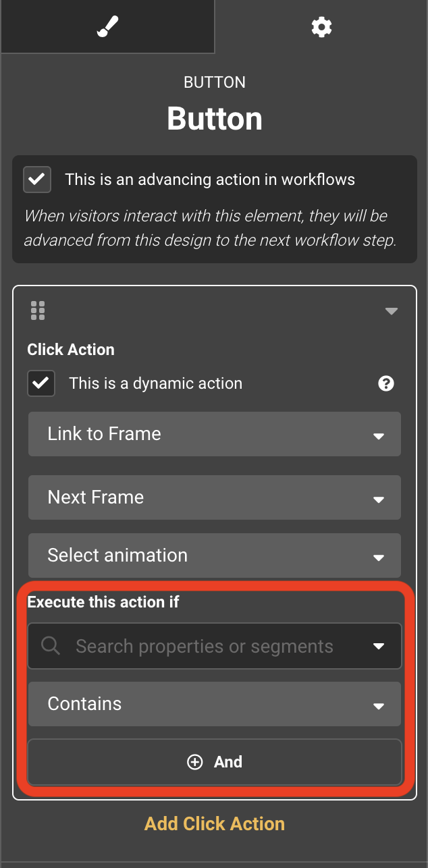Click the Search properties or segments field
The image size is (428, 868).
[204, 647]
